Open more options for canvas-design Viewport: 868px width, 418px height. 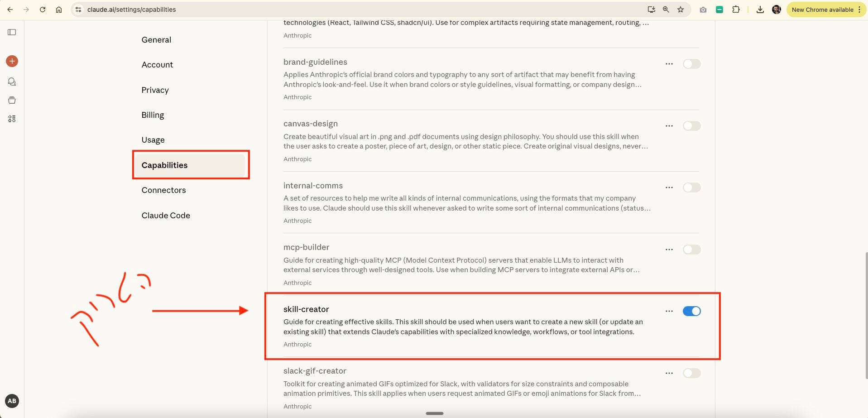pyautogui.click(x=669, y=126)
